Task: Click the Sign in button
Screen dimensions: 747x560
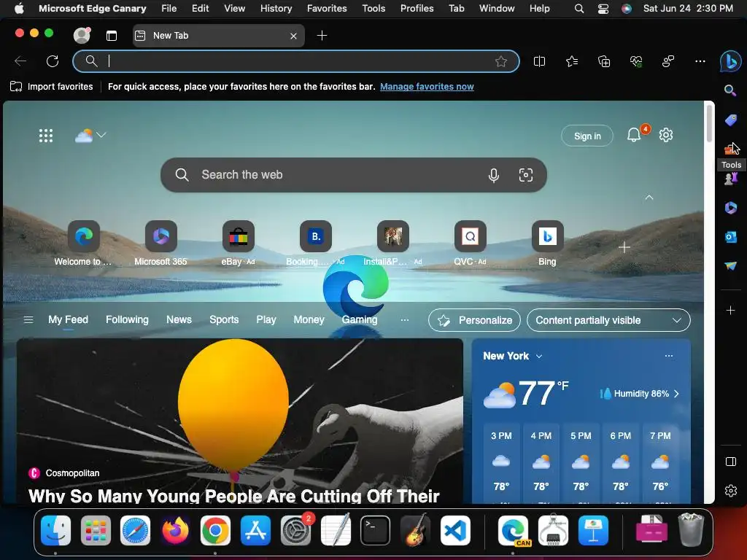Action: pos(587,136)
